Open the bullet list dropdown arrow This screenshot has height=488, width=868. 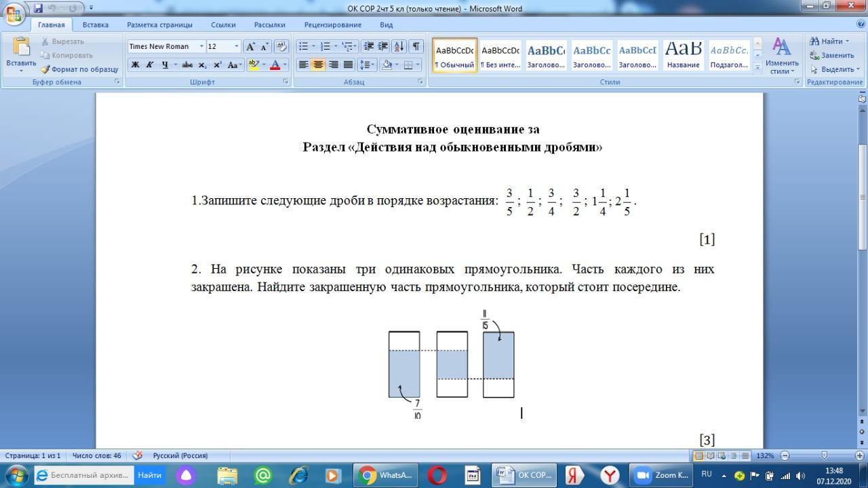[313, 46]
